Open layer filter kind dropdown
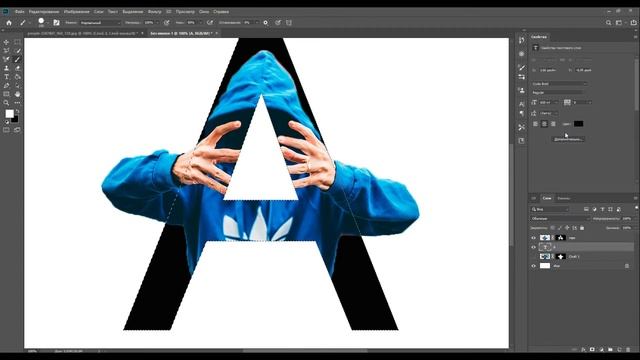 (550, 209)
